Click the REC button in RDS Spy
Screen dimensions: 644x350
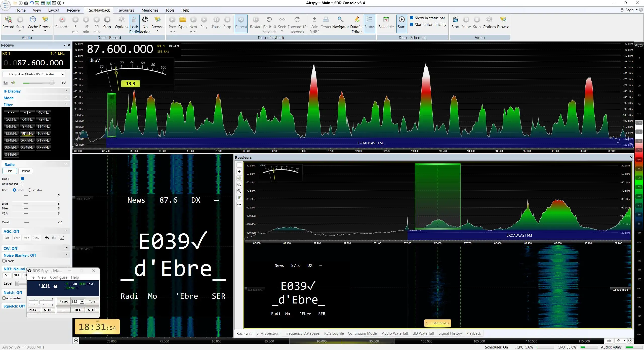pyautogui.click(x=78, y=310)
